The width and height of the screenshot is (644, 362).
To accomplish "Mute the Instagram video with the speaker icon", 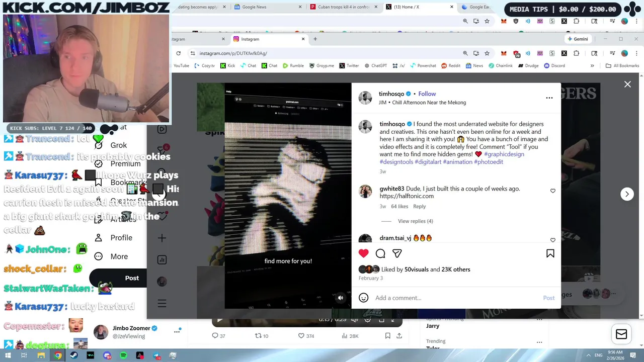I will tap(341, 298).
